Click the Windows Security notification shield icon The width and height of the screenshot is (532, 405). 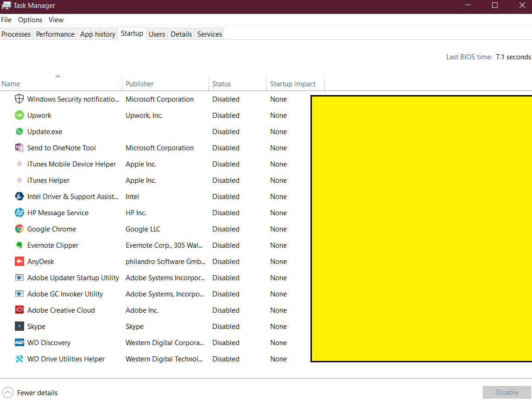point(19,99)
